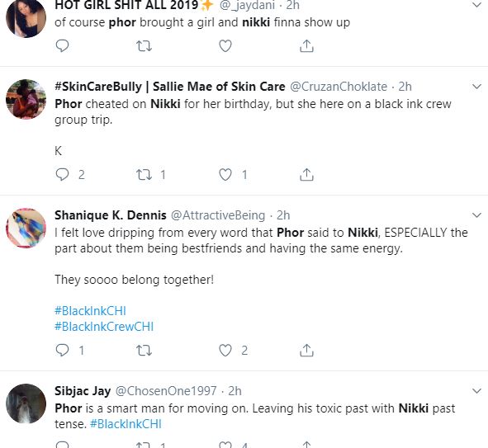Open the #BlackInkCrewCHI hashtag link
488x448 pixels.
tap(104, 327)
